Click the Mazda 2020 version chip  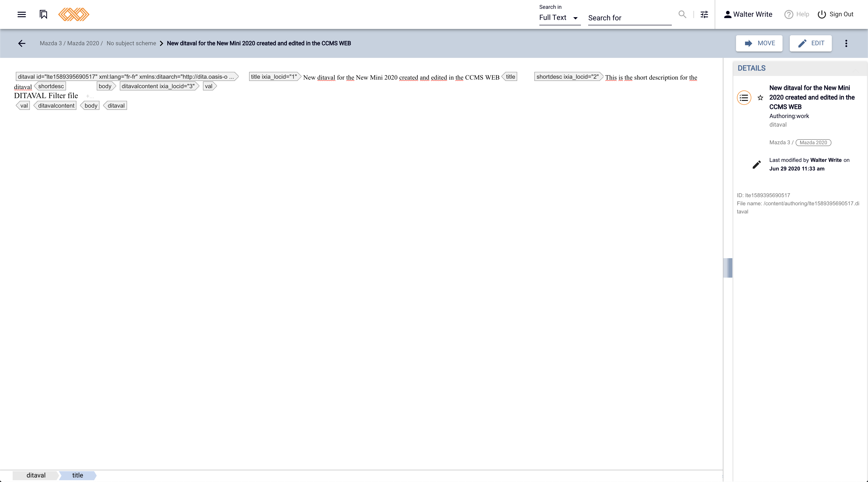[x=814, y=143]
